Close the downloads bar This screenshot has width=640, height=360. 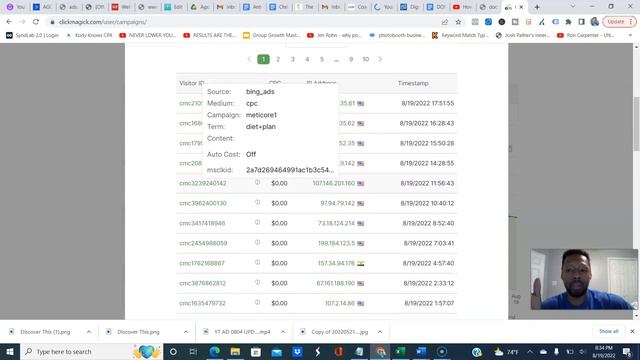tap(632, 331)
